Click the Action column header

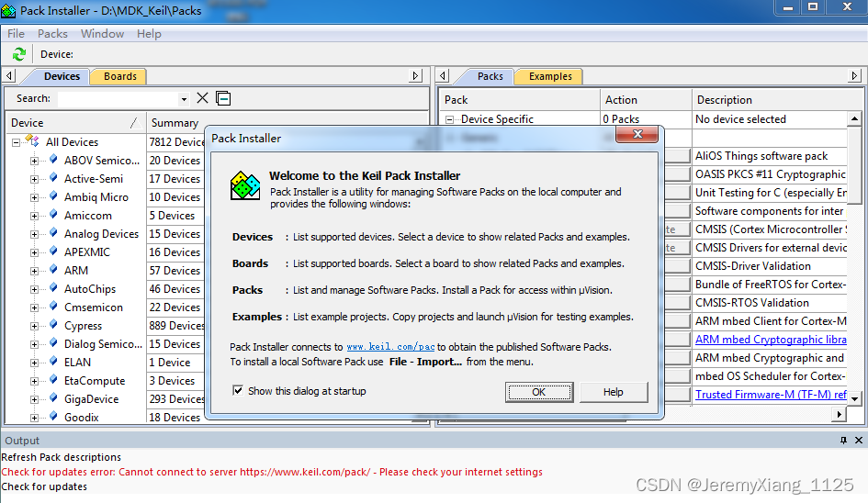(x=646, y=100)
